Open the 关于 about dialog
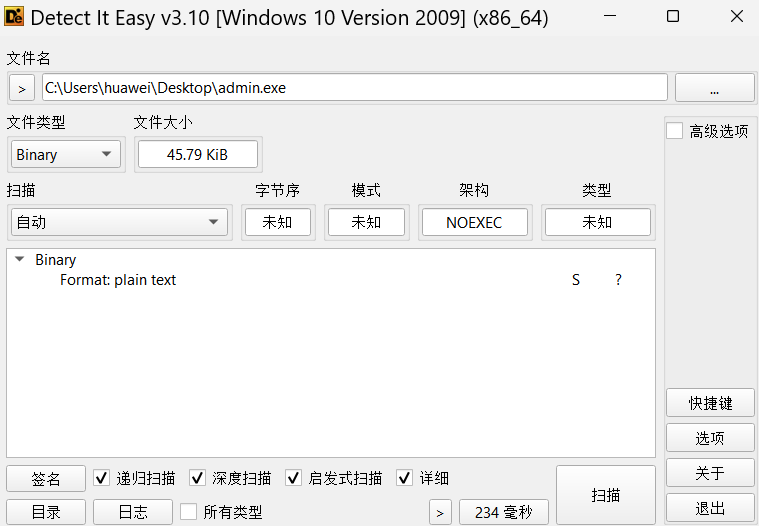The image size is (759, 526). pos(710,473)
